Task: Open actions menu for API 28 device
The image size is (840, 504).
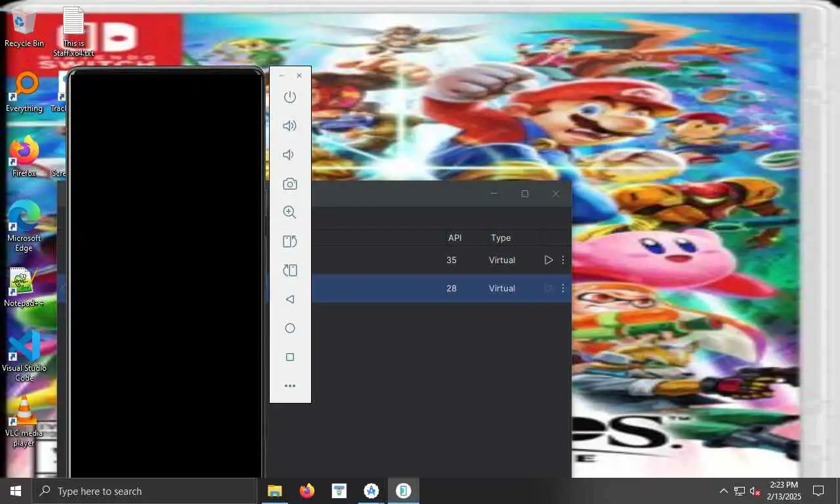Action: pos(563,288)
